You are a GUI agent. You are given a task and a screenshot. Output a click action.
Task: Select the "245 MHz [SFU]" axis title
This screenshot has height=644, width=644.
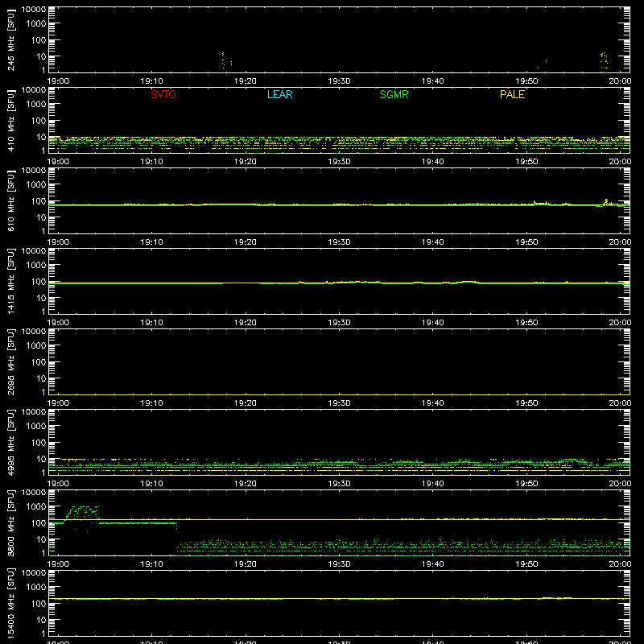click(11, 39)
